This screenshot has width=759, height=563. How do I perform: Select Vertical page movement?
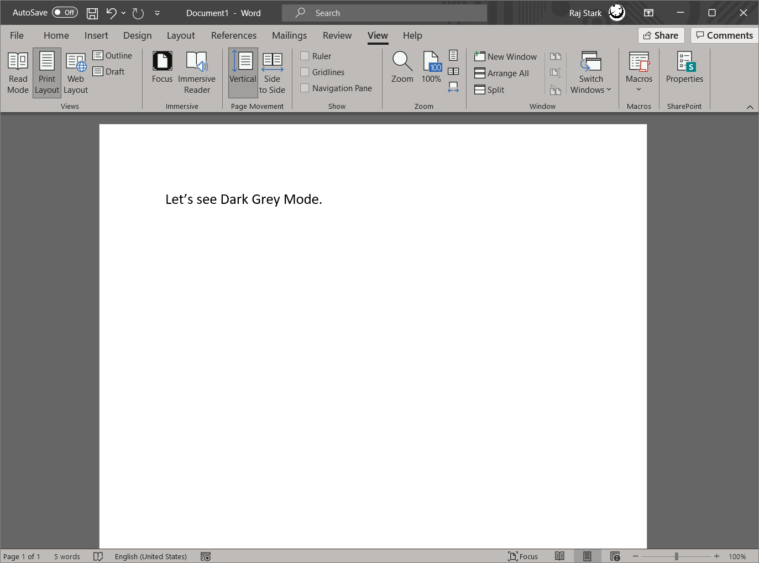coord(243,73)
